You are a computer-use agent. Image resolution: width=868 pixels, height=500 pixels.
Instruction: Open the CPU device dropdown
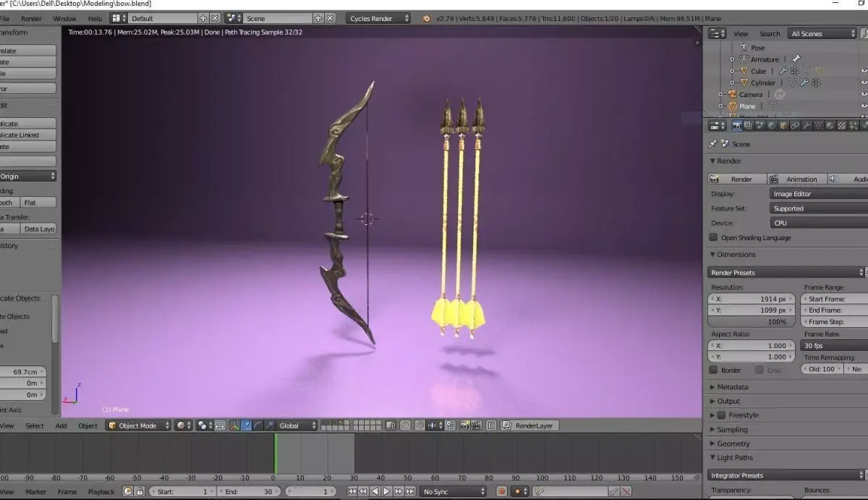819,223
